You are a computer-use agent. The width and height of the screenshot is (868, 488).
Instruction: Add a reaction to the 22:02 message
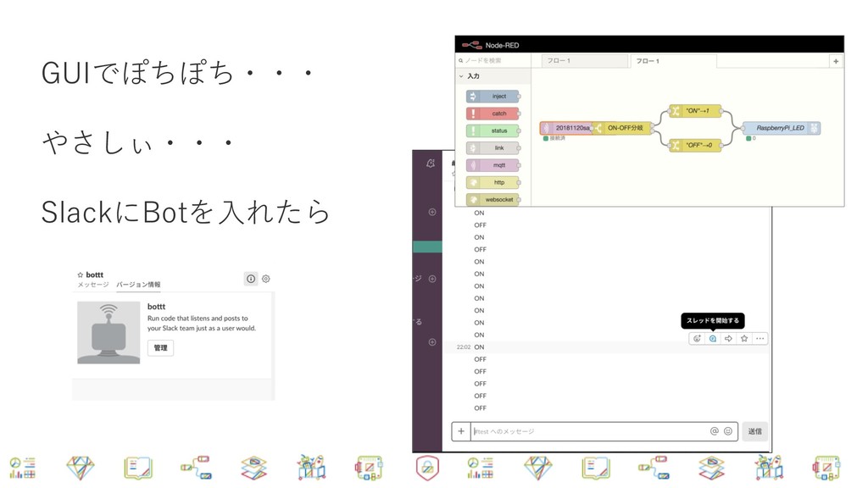coord(697,339)
